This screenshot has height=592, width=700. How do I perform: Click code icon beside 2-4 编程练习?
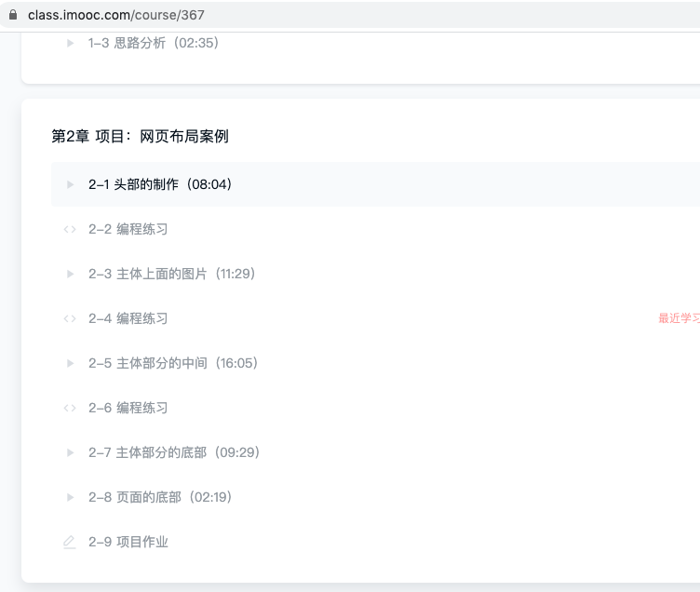click(x=70, y=318)
